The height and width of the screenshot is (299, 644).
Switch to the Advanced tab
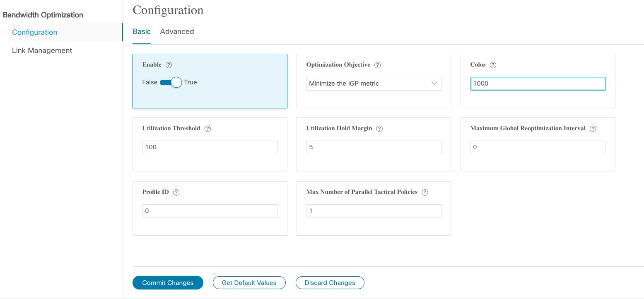[177, 31]
